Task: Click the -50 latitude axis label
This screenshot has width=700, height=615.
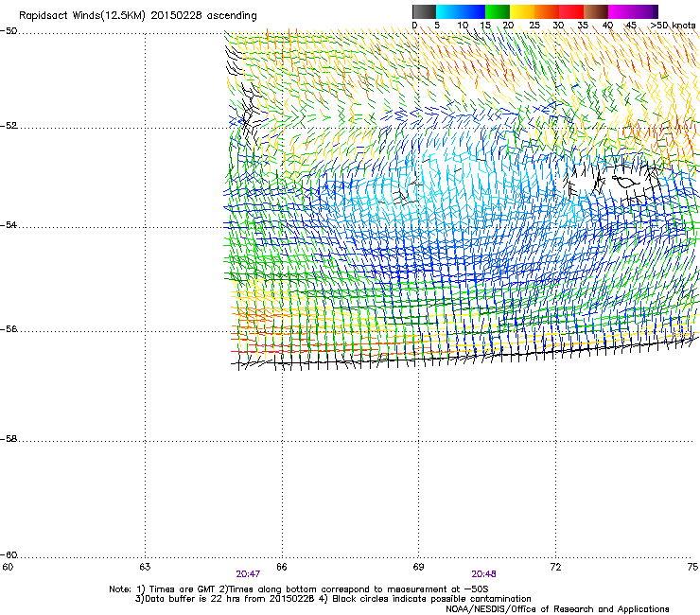Action: point(9,31)
